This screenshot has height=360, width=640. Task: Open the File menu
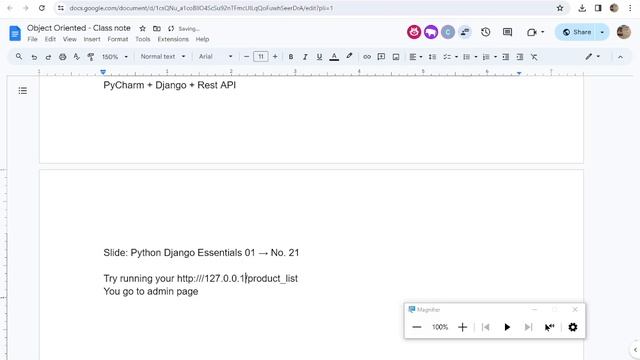click(32, 39)
